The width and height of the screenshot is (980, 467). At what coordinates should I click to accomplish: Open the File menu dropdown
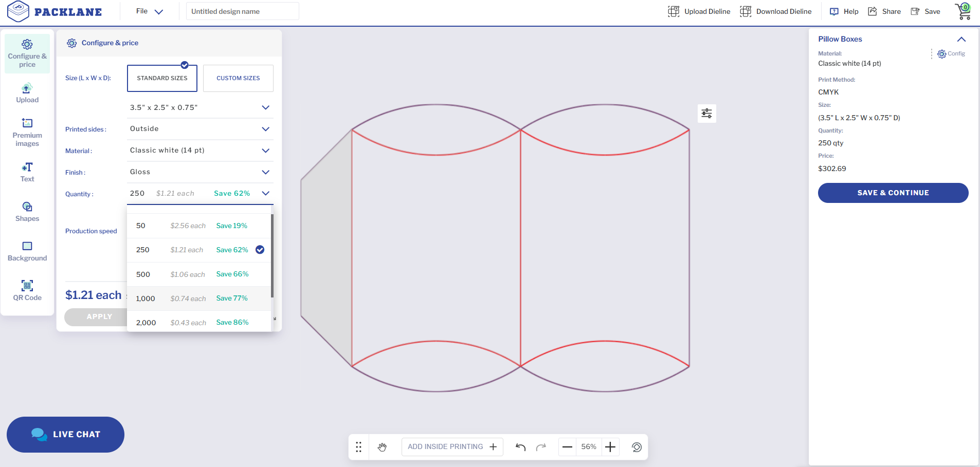click(150, 11)
